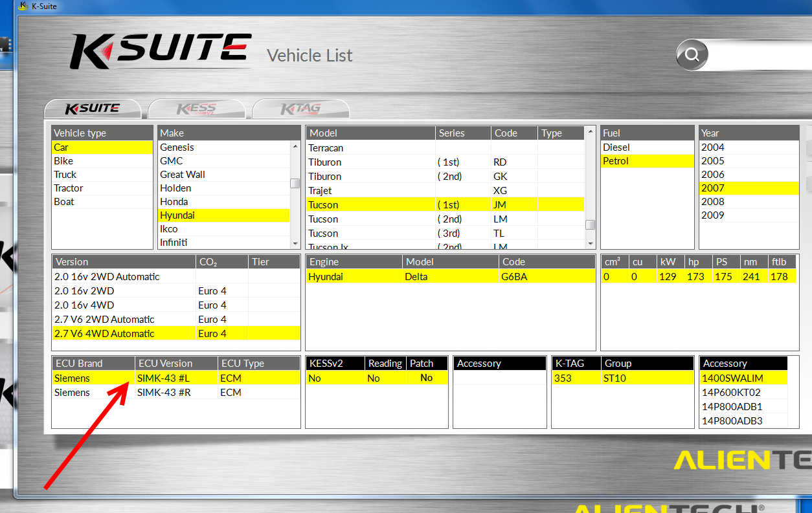This screenshot has height=513, width=812.
Task: Type in the vehicle search field
Action: tap(758, 56)
